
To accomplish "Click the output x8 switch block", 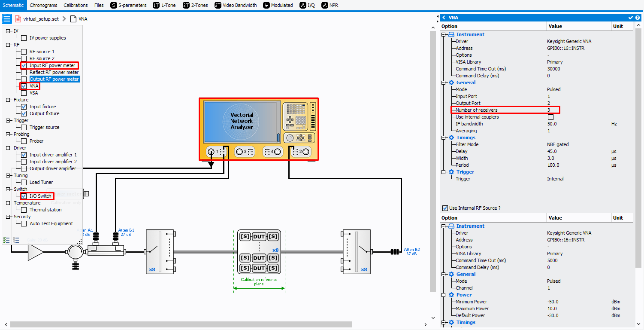I will tap(357, 252).
